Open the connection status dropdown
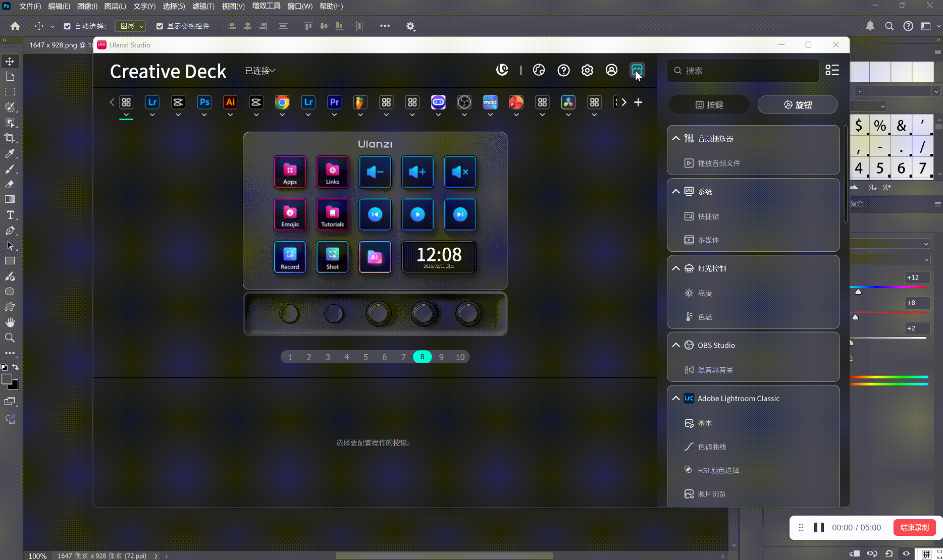943x560 pixels. pos(260,71)
